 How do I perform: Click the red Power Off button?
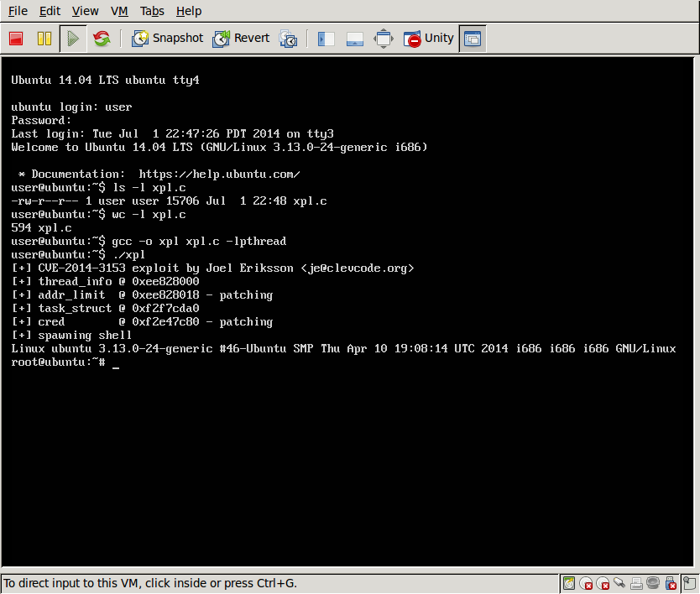16,39
